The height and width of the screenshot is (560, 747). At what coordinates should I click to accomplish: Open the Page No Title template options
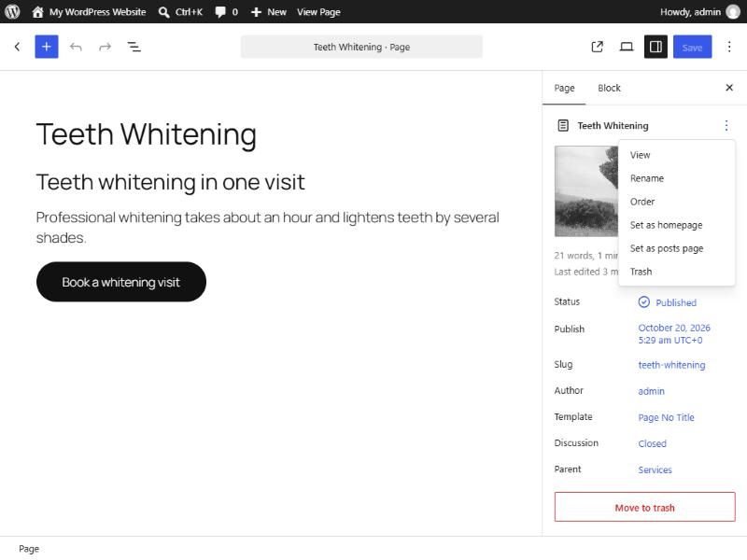point(666,417)
